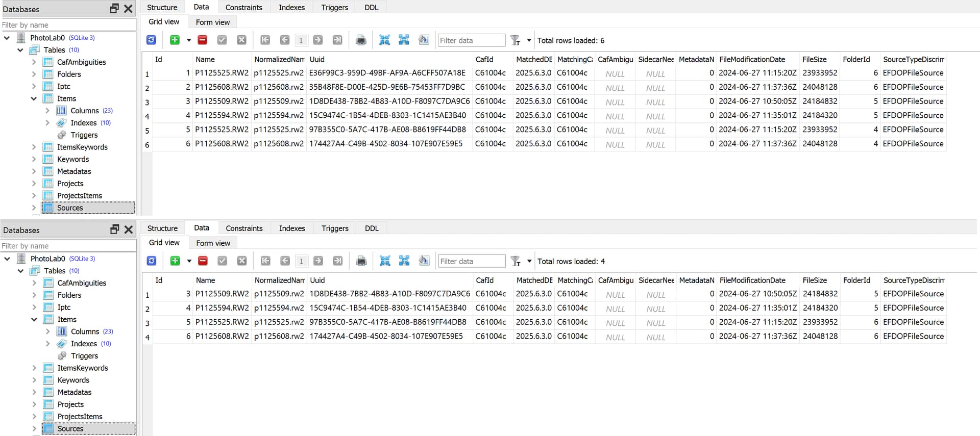Expand Keywords table in lower tree
Screen dimensions: 980x436
coord(34,380)
